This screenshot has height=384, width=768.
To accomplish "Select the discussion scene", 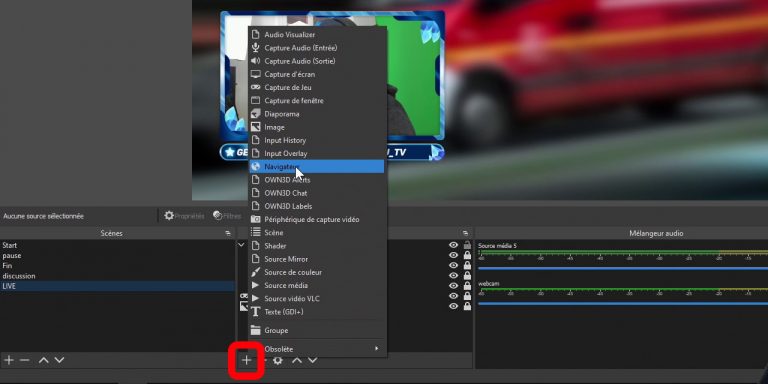I will 118,276.
